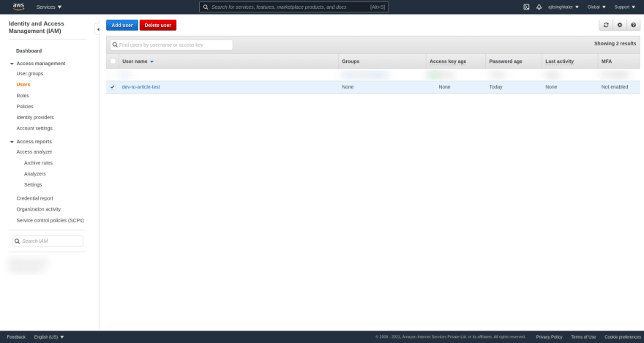Viewport: 644px width, 343px height.
Task: Open the help question mark icon
Action: tap(633, 25)
